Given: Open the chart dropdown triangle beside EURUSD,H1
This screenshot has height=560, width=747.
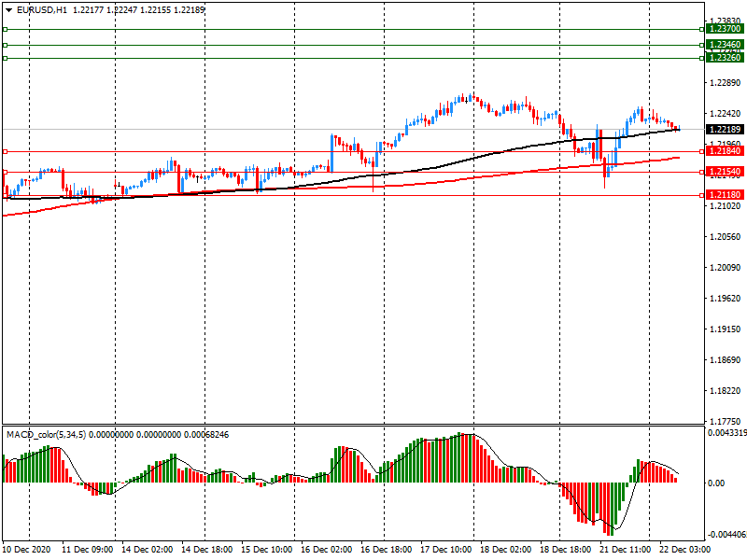Looking at the screenshot, I should click(8, 10).
